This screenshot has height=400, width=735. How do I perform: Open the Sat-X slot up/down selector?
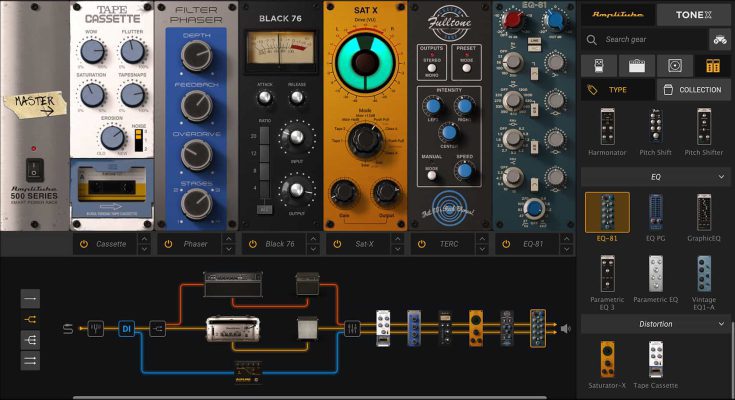tap(398, 244)
